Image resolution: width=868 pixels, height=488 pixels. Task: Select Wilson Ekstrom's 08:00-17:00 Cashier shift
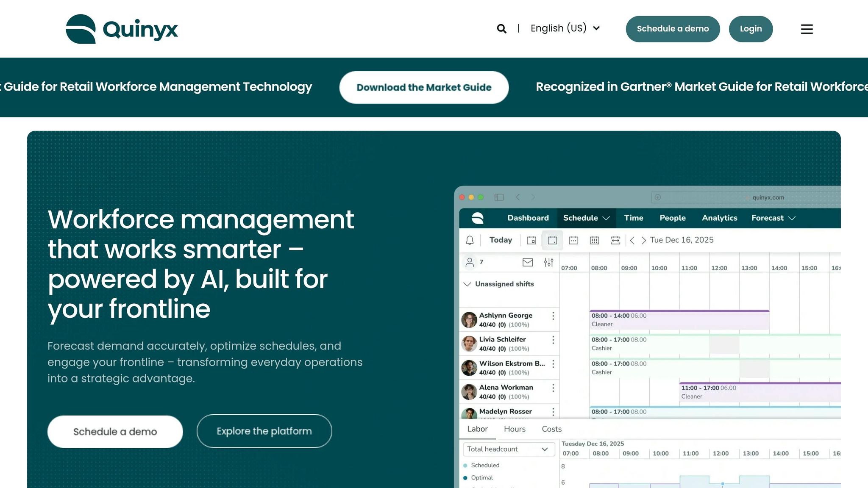pyautogui.click(x=715, y=368)
